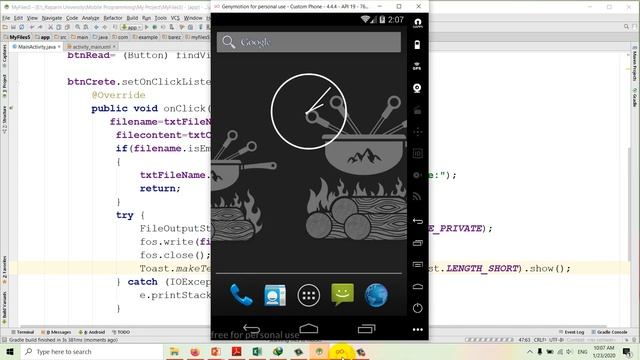Select the example breadcrumb package

click(145, 37)
